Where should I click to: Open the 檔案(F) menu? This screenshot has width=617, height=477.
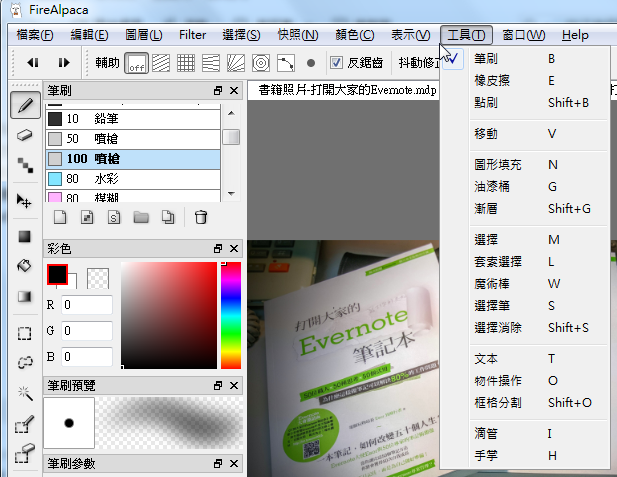coord(35,35)
